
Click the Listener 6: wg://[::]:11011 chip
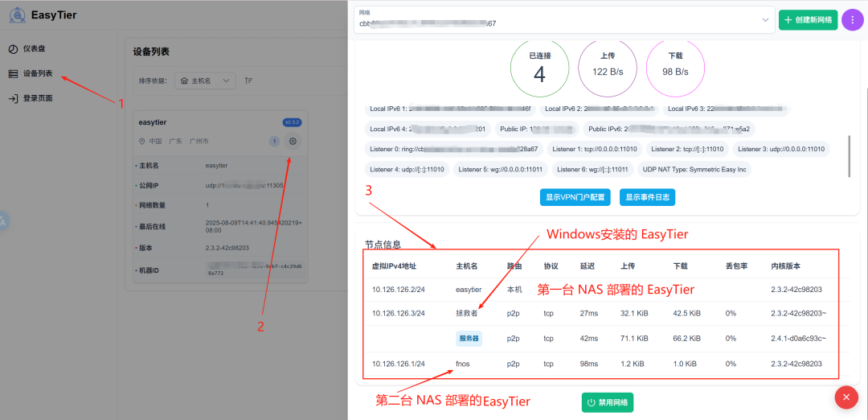[x=592, y=169]
